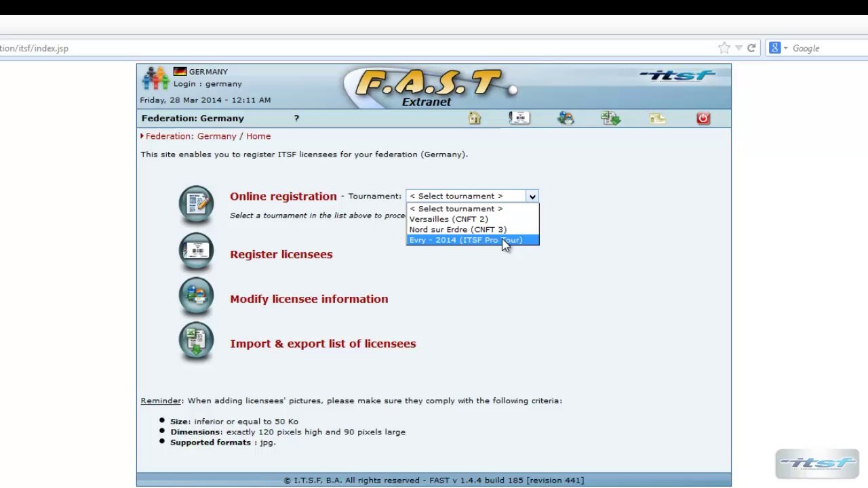868x488 pixels.
Task: Open the import/export spreadsheet icon in toolbar
Action: pos(610,119)
